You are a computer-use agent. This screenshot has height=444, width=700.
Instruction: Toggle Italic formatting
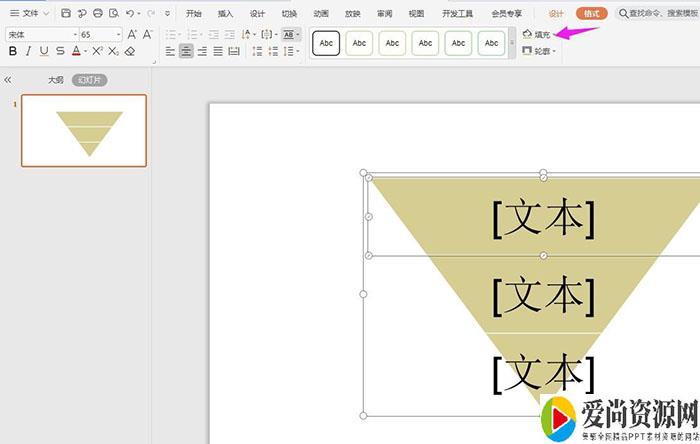[x=28, y=51]
